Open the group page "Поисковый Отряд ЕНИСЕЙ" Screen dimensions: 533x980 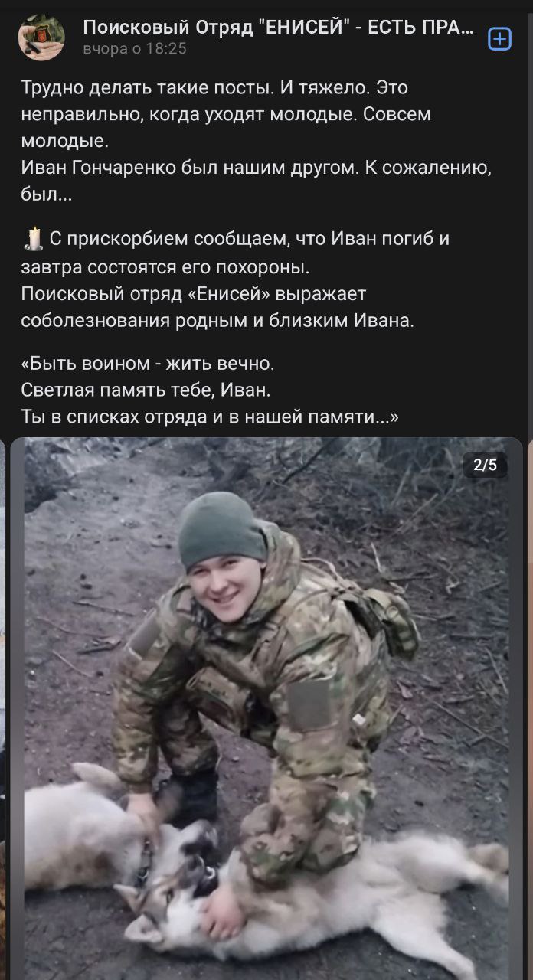278,28
